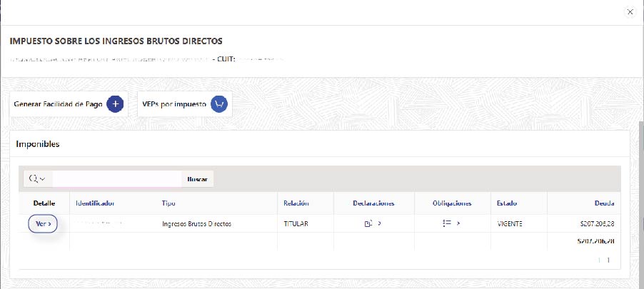Sort by the Deuda column header

(605, 203)
